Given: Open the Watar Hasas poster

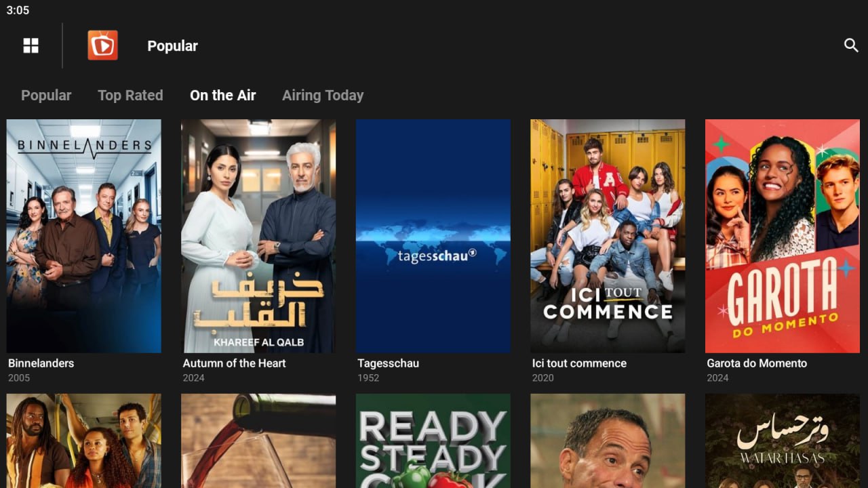Looking at the screenshot, I should [783, 441].
